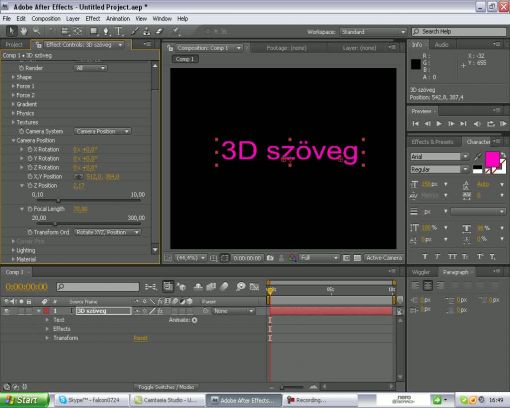This screenshot has width=510, height=408.
Task: Toggle transparency grid in viewer
Action: pyautogui.click(x=357, y=258)
